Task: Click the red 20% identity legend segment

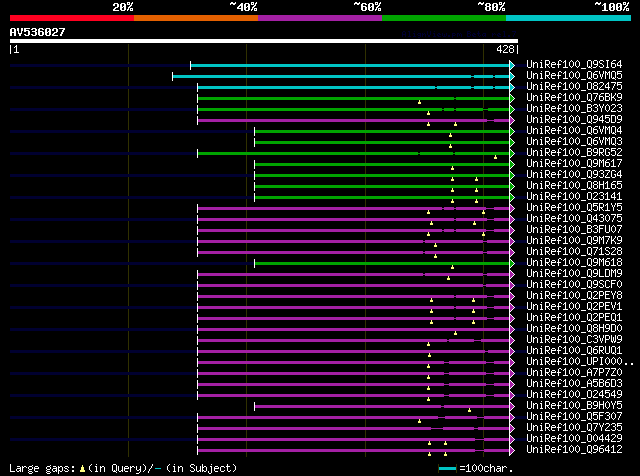Action: 72,18
